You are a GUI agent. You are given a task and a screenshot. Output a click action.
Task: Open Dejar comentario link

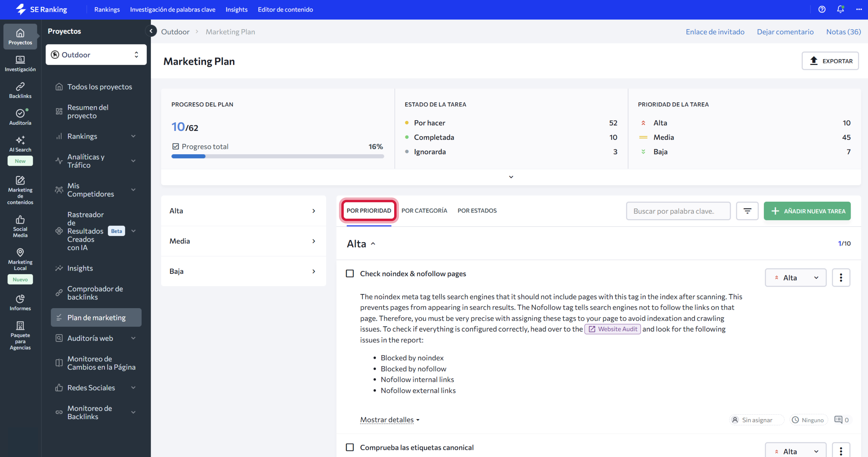(x=785, y=32)
